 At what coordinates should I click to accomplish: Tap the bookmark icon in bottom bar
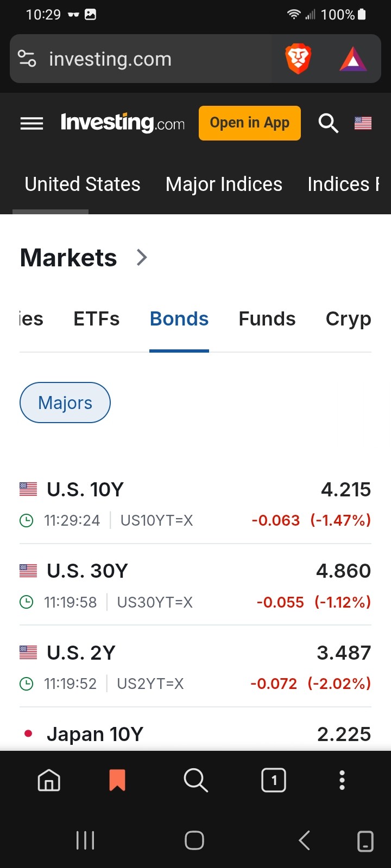click(x=117, y=780)
